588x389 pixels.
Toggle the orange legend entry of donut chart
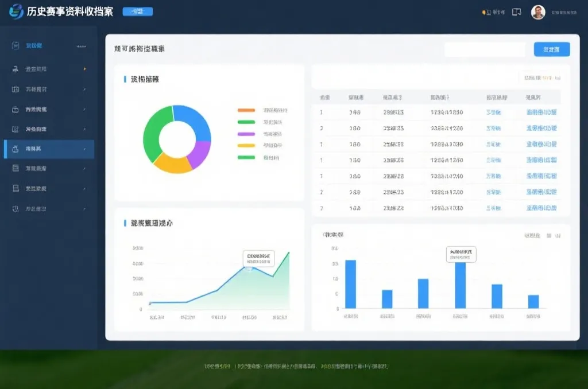246,110
